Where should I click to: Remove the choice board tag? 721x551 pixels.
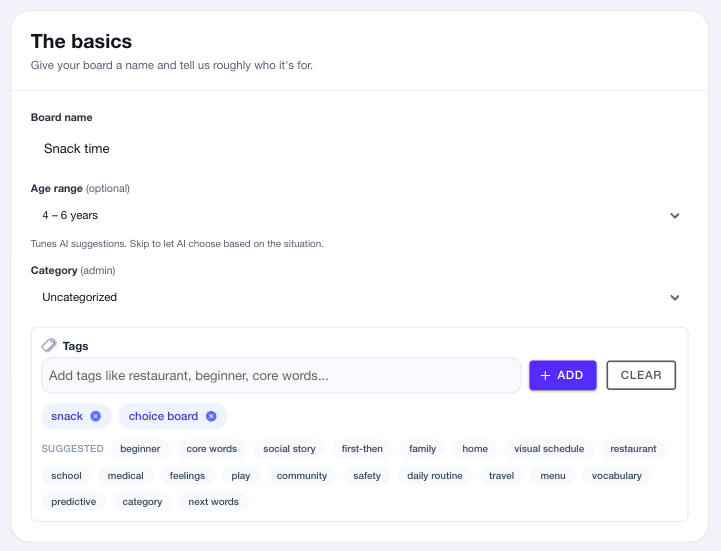point(211,416)
